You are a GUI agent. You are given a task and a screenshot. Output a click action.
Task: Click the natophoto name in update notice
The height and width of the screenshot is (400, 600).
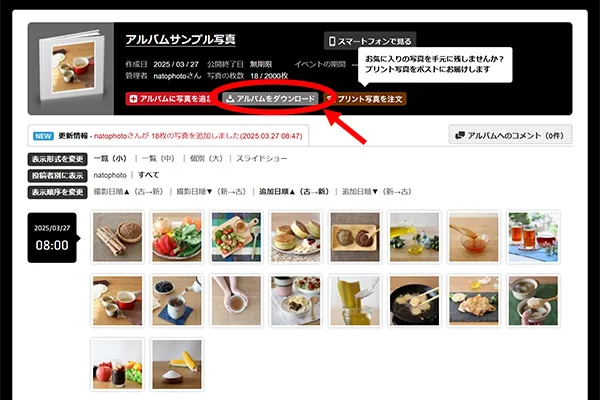(110, 136)
